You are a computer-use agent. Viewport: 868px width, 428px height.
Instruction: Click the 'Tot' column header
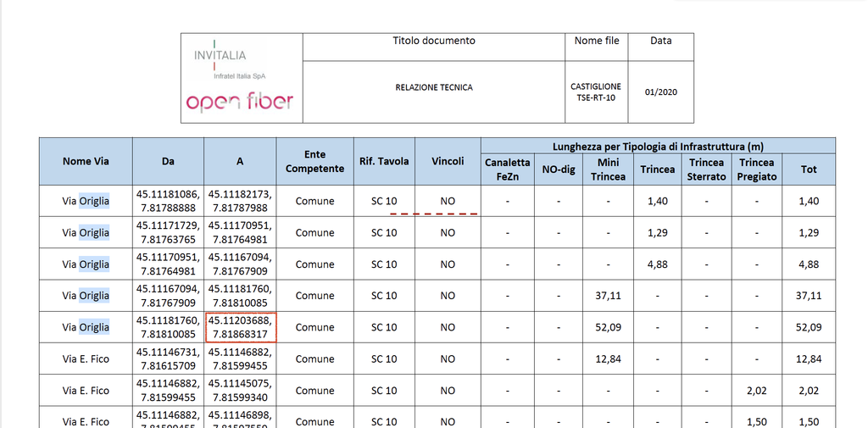(x=809, y=170)
